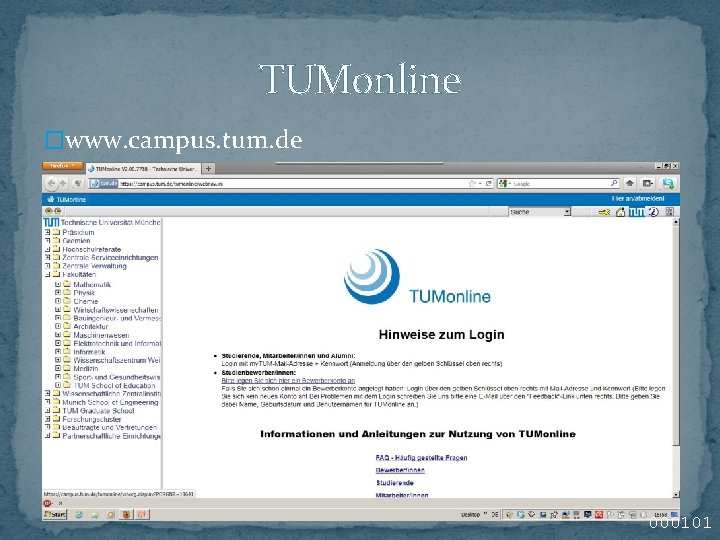Expand the Hochschulreferate folder
The image size is (720, 540).
pos(47,249)
